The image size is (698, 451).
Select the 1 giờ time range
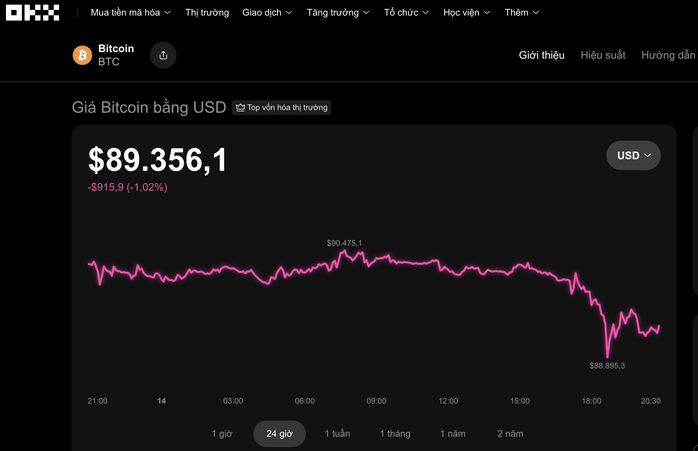(x=222, y=434)
